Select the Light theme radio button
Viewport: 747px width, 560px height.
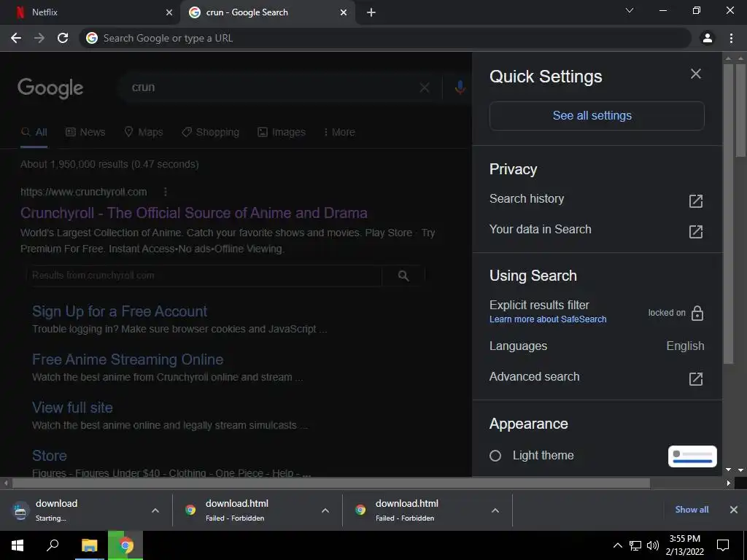[x=495, y=456]
